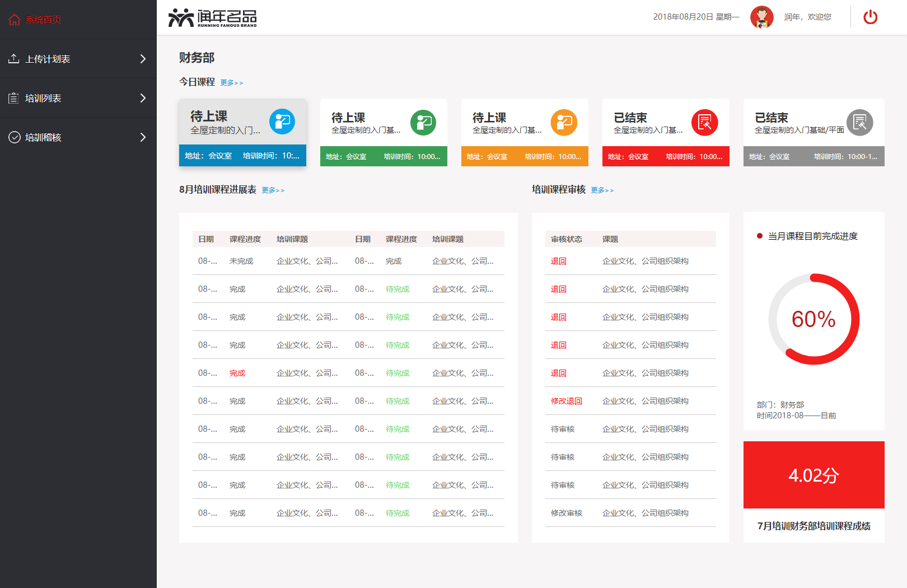
Task: Click the checkmark icon beside 培训稽核
Action: click(x=15, y=137)
